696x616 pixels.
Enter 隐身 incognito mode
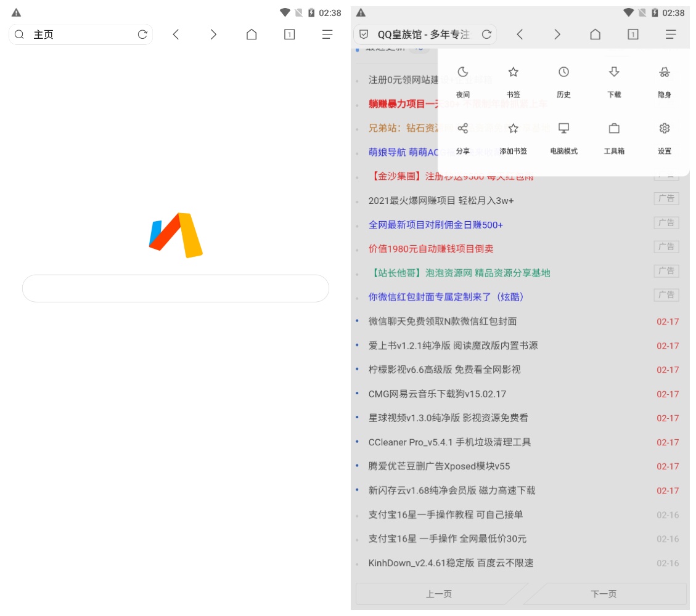click(664, 81)
